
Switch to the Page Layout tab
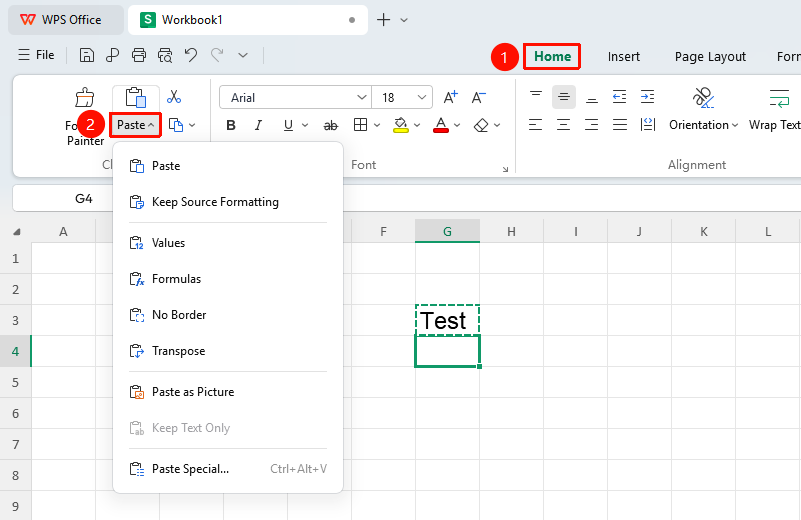(x=710, y=56)
